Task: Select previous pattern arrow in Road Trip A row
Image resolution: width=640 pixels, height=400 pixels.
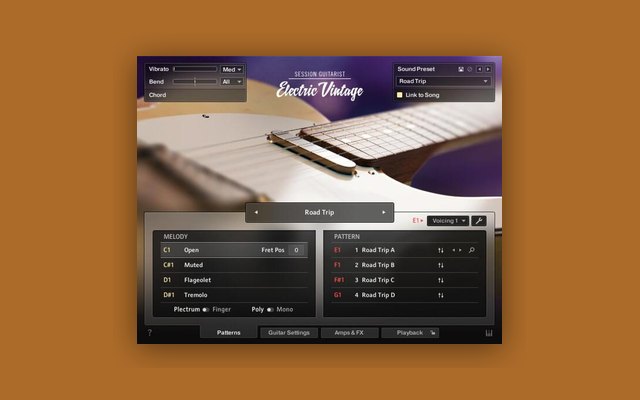Action: tap(453, 250)
